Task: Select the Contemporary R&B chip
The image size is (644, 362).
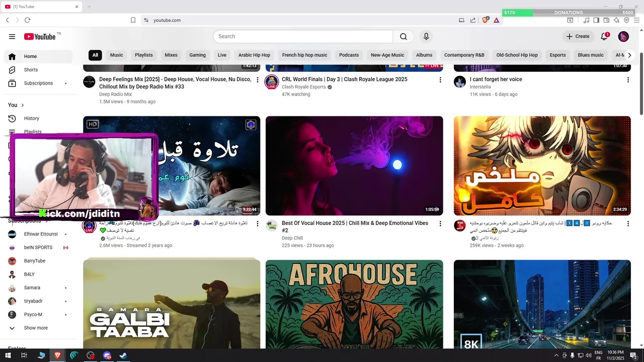Action: [x=464, y=55]
